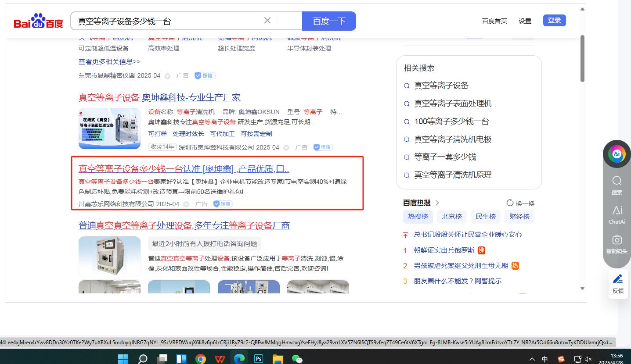The height and width of the screenshot is (364, 631).
Task: Open 智能镜头 camera tool
Action: pos(617,244)
